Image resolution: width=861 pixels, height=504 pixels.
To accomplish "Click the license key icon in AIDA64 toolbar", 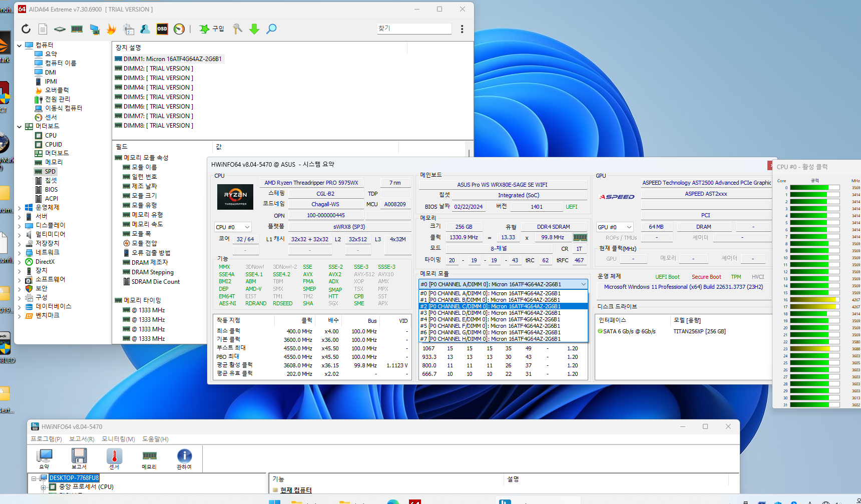I will pos(238,29).
